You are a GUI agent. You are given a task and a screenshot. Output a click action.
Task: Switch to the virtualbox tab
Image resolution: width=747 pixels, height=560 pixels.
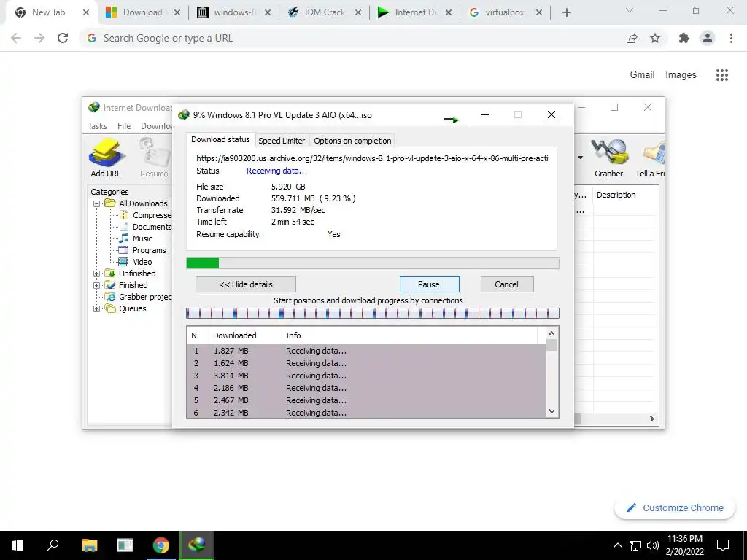pos(505,12)
